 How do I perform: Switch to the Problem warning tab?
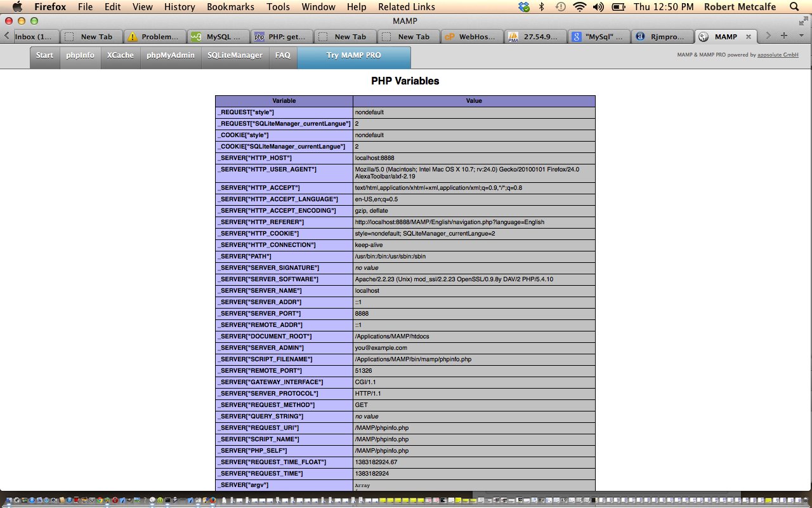point(155,37)
